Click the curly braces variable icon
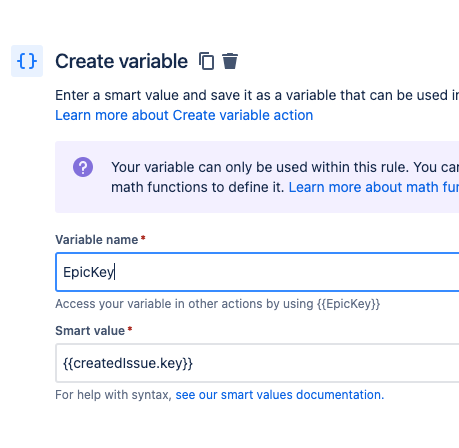This screenshot has width=459, height=448. coord(27,61)
